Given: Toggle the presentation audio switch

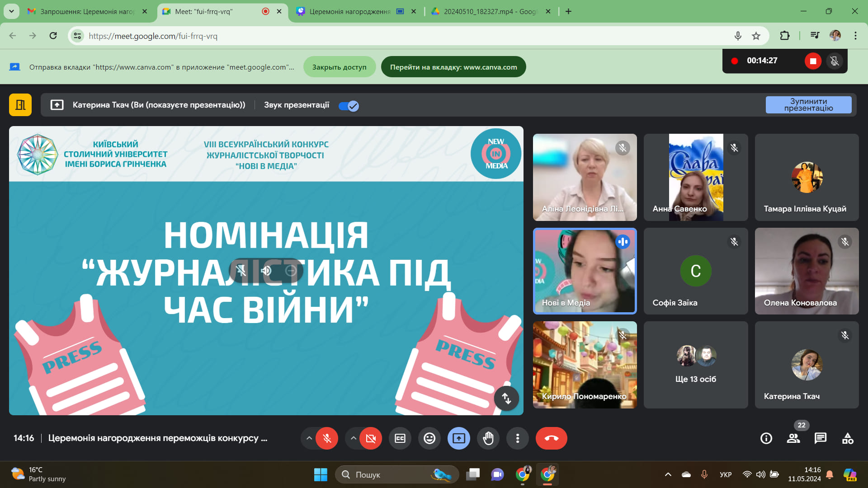Looking at the screenshot, I should 349,106.
